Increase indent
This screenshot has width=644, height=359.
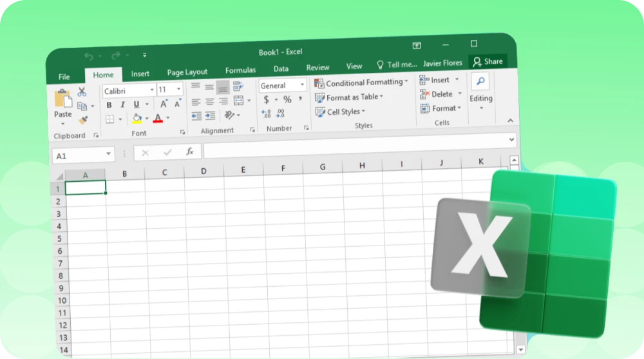pos(211,115)
